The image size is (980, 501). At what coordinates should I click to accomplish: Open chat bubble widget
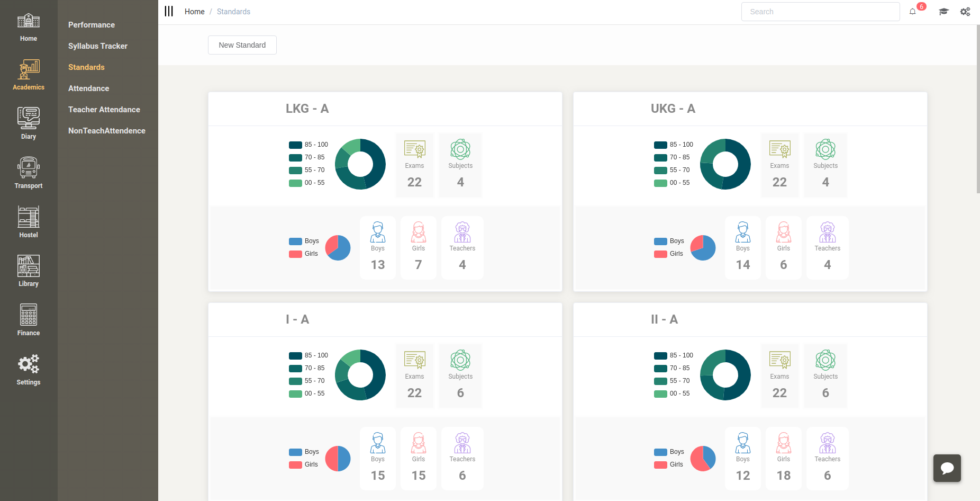coord(947,468)
